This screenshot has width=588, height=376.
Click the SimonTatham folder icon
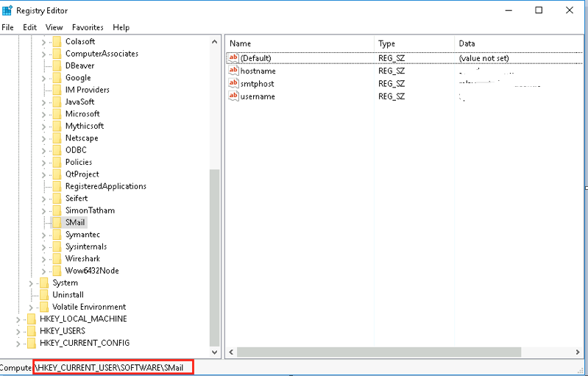pos(56,210)
